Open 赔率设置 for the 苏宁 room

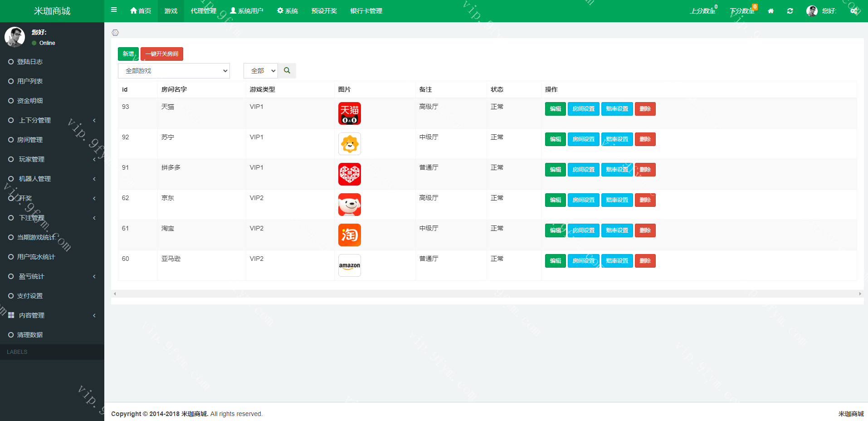point(617,139)
